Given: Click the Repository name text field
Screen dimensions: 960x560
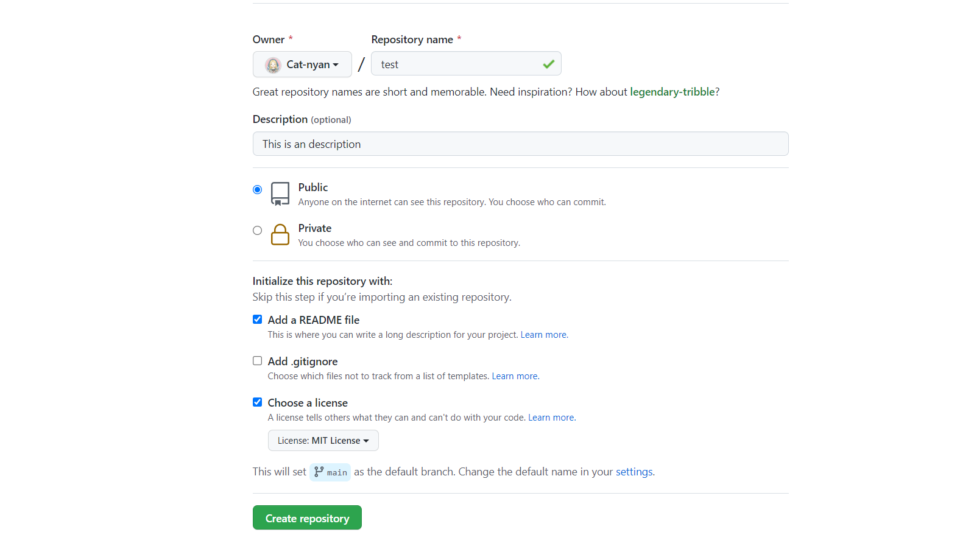Looking at the screenshot, I should pyautogui.click(x=457, y=64).
